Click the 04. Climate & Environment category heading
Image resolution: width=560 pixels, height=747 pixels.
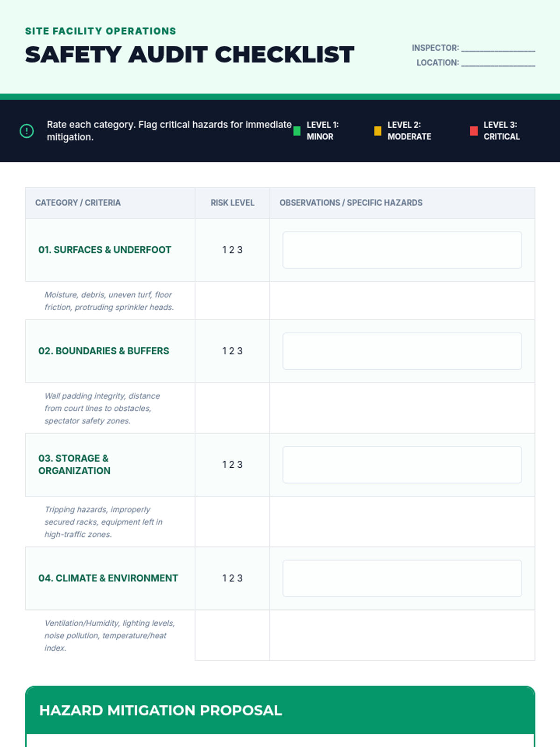click(x=108, y=578)
